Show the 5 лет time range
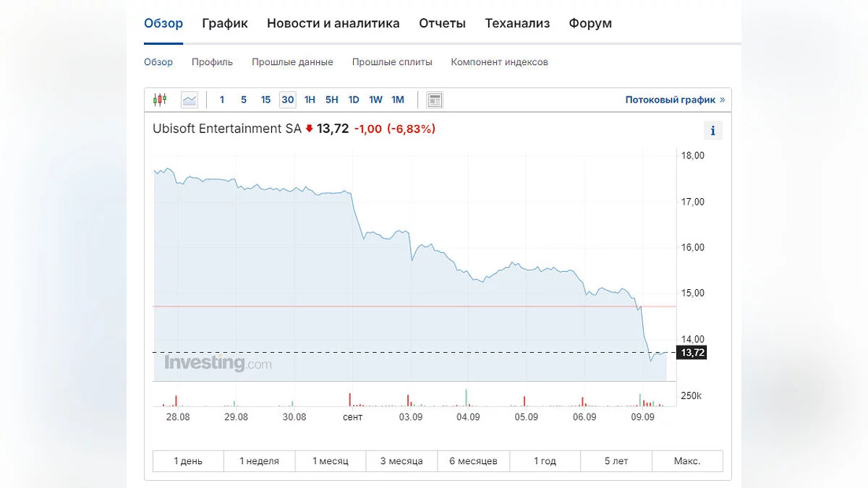The height and width of the screenshot is (488, 868). [616, 461]
